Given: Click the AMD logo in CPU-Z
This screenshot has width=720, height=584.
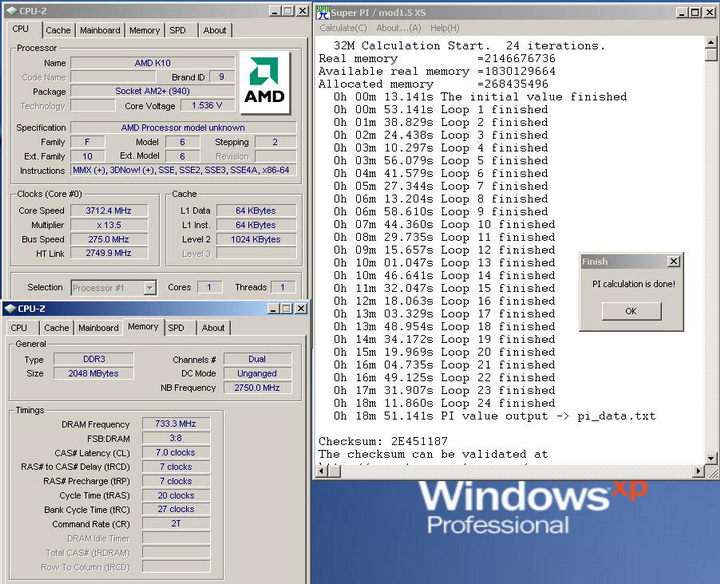Looking at the screenshot, I should (x=264, y=83).
